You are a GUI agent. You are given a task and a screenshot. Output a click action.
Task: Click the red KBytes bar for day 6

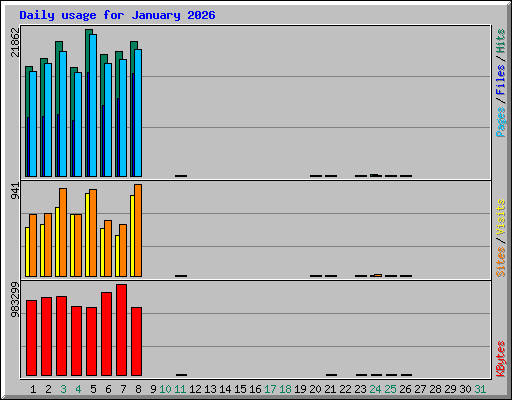[x=106, y=334]
